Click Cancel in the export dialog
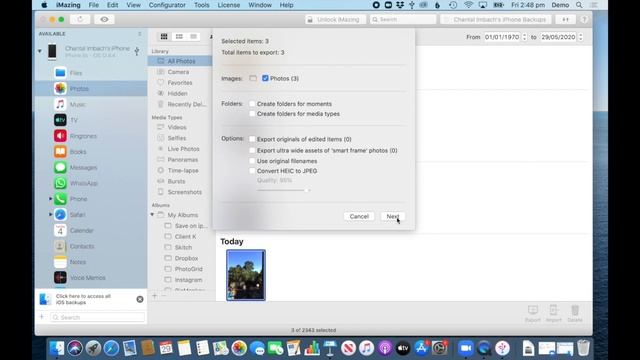This screenshot has height=360, width=640. [359, 216]
